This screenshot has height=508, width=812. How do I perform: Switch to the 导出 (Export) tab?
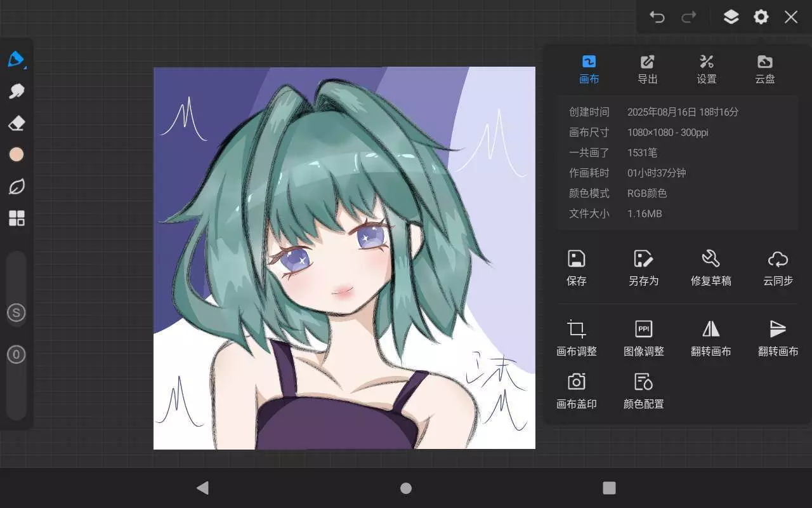[647, 69]
